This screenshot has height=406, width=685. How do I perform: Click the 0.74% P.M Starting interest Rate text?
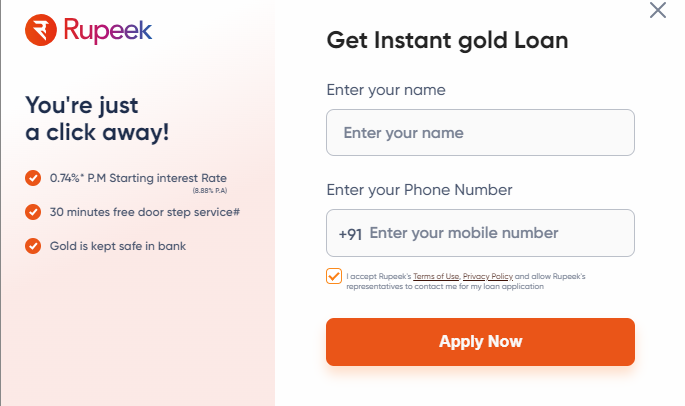tap(138, 178)
